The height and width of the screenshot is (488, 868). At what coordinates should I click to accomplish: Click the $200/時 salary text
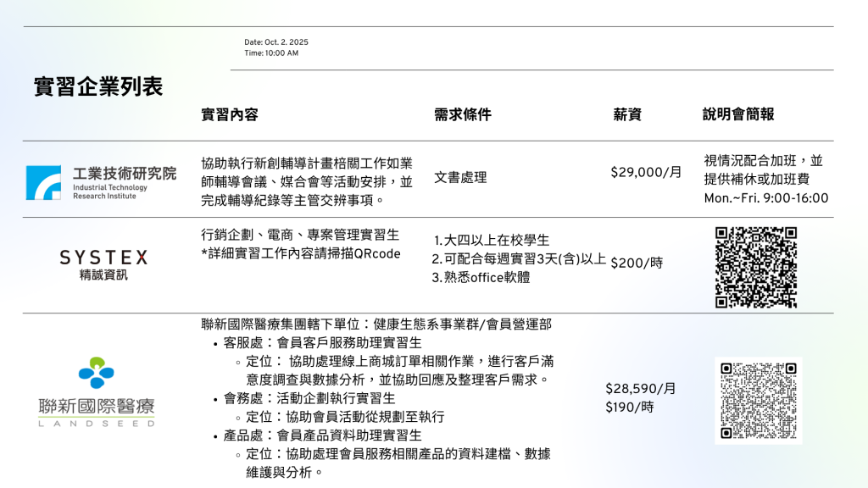coord(637,263)
